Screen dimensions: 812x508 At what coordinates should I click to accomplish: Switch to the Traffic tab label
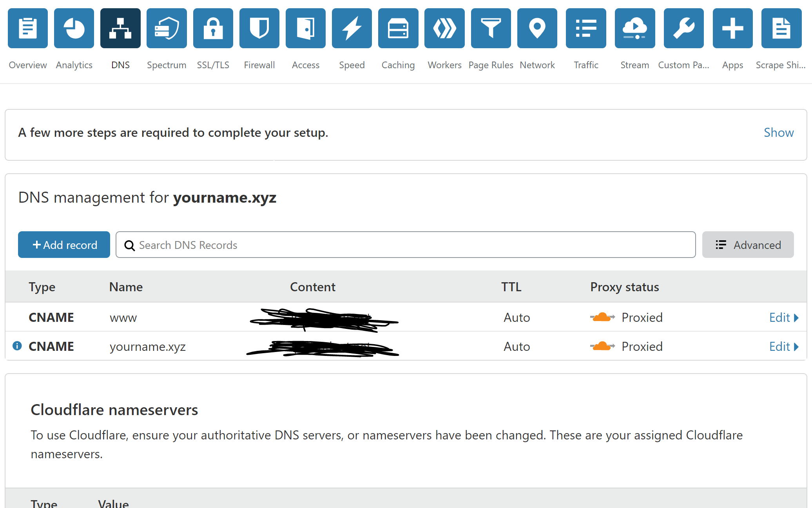586,65
